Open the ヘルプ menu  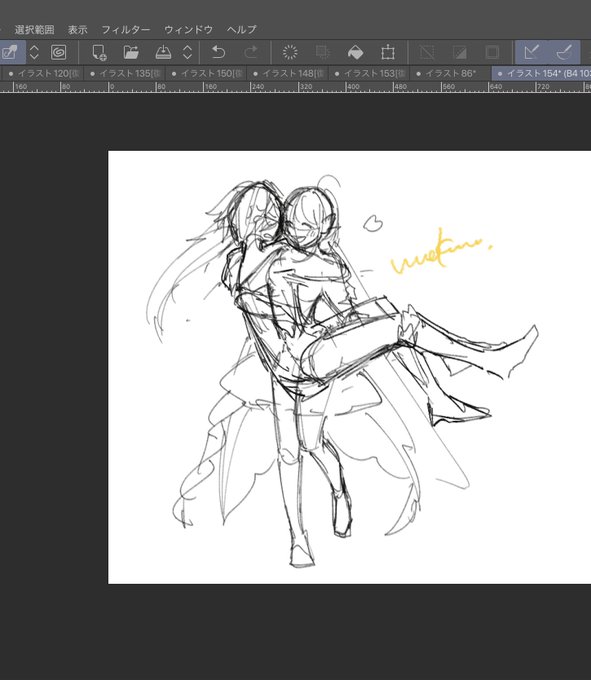click(242, 29)
